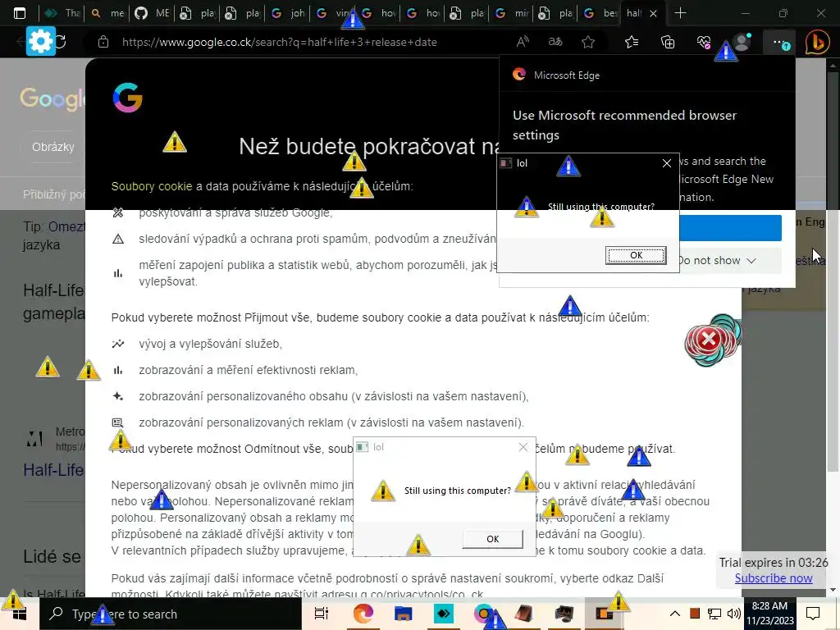Viewport: 840px width, 630px height.
Task: Switch to the joh Google tab
Action: pos(288,13)
